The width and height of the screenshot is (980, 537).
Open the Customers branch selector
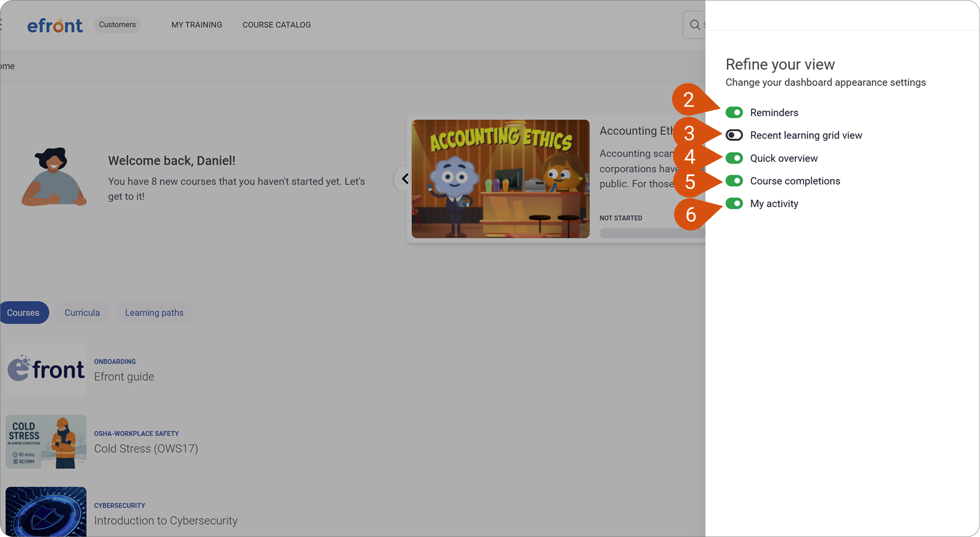click(x=117, y=25)
